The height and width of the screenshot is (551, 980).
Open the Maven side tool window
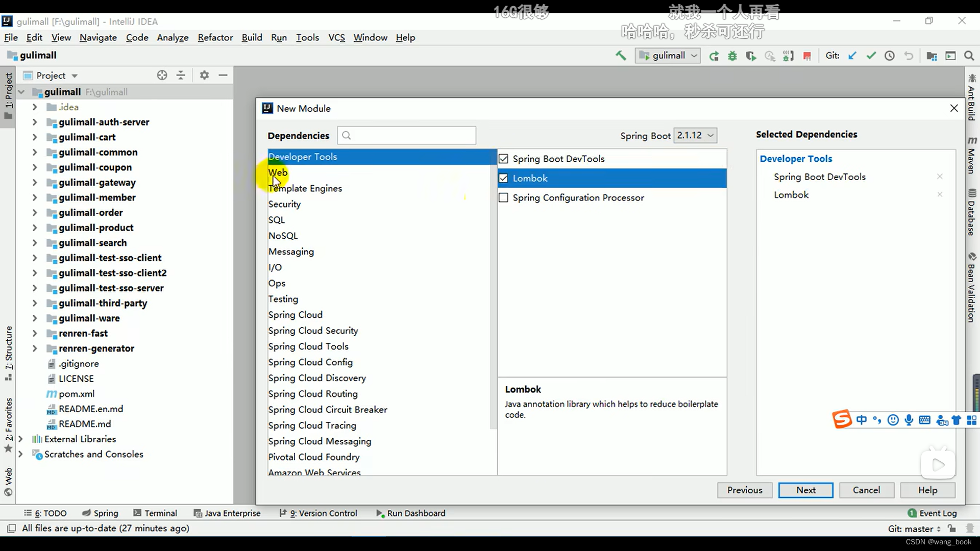tap(972, 155)
